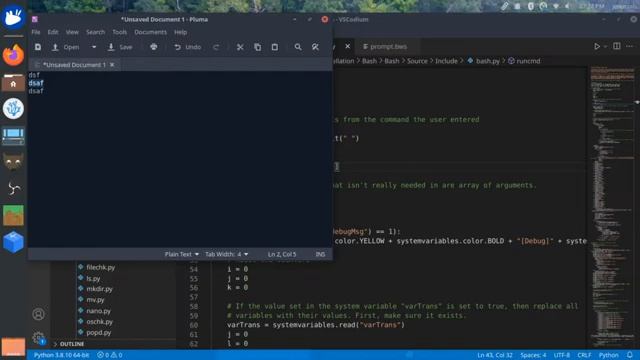Open the Home folder from the dock

[x=13, y=83]
